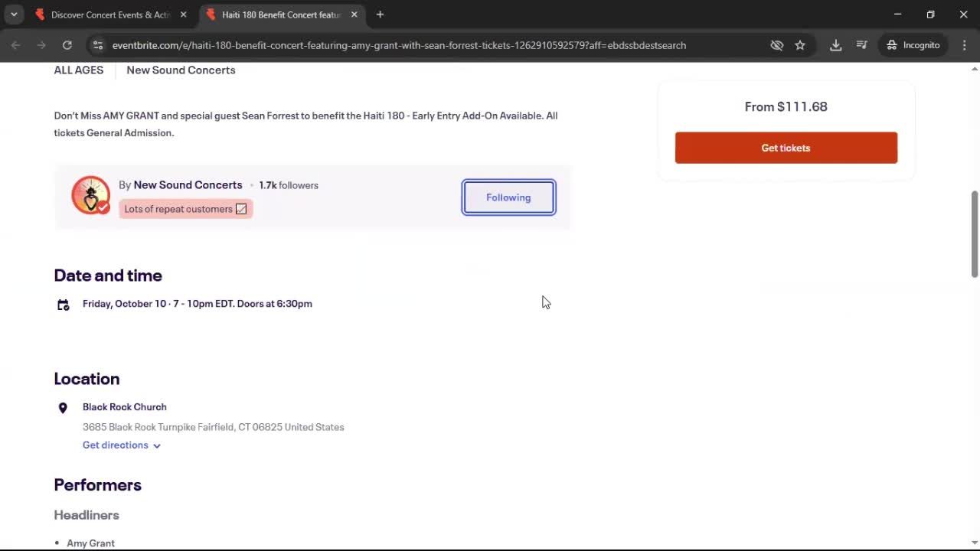The image size is (980, 551).
Task: Open Chrome three-dot menu
Action: (964, 45)
